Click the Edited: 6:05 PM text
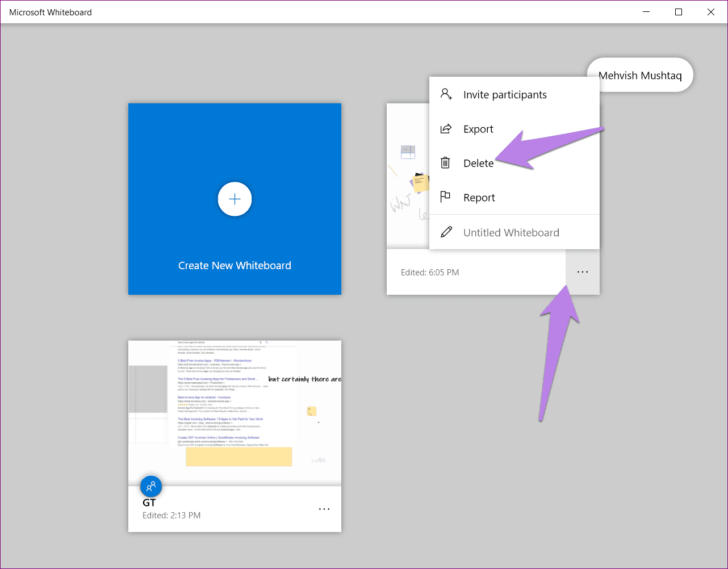Viewport: 728px width, 569px height. click(x=430, y=273)
